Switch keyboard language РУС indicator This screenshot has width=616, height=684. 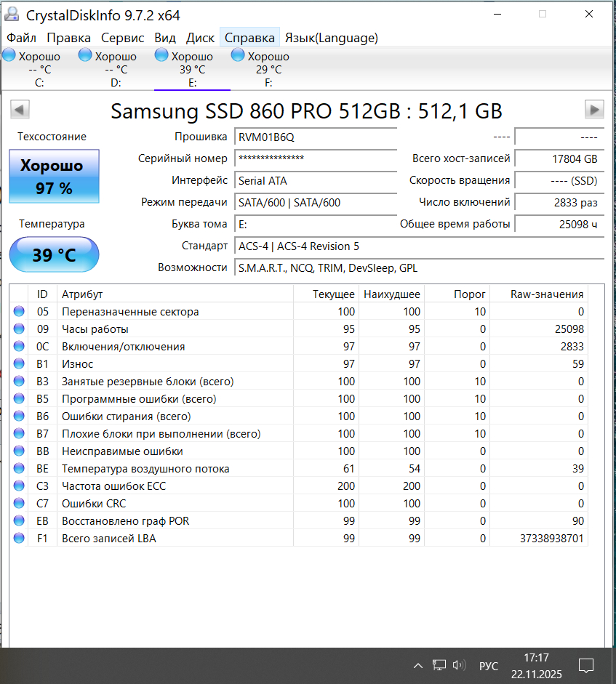click(x=489, y=666)
